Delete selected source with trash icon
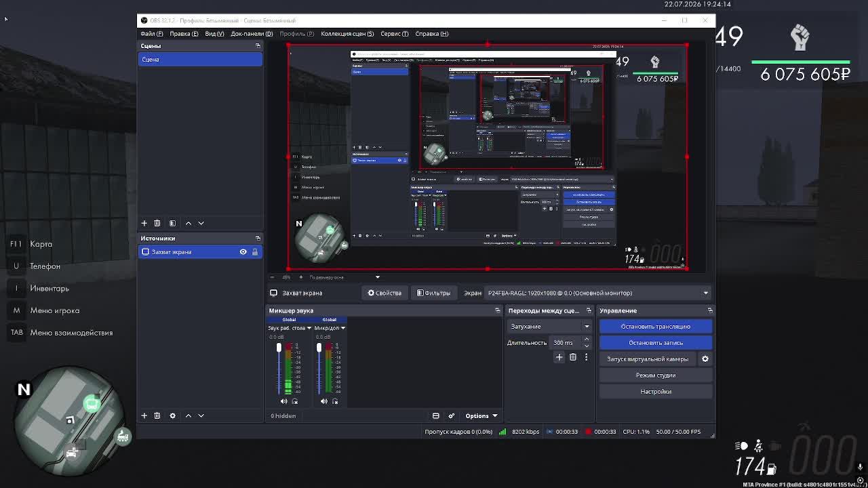This screenshot has width=868, height=488. 157,415
